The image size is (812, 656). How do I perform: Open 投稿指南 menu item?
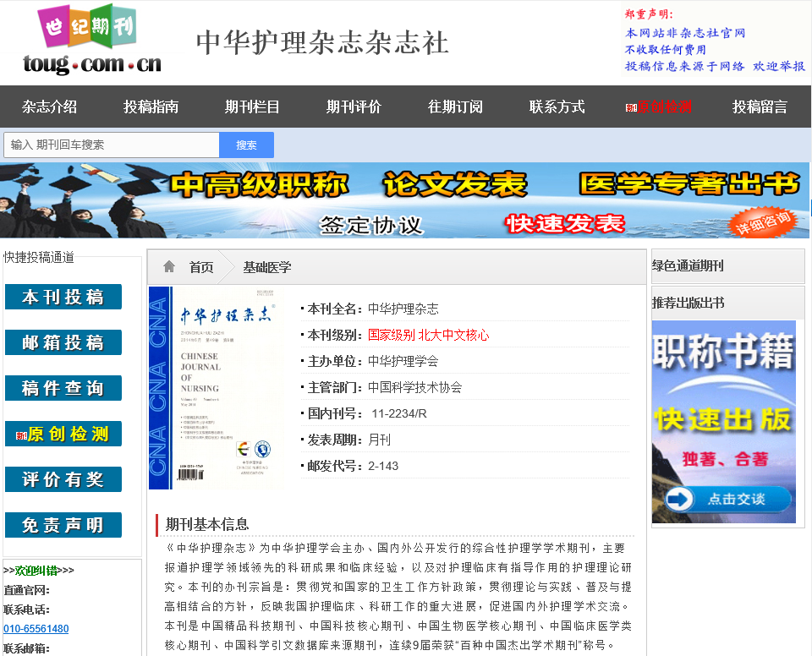(x=151, y=107)
